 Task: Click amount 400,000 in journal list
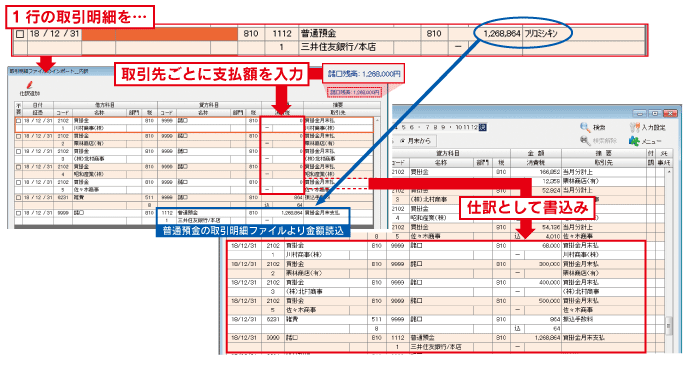[x=549, y=283]
